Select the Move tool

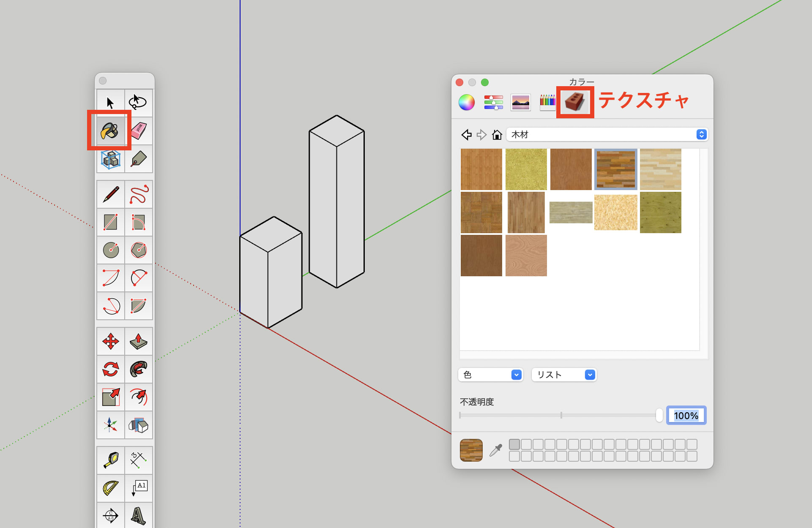click(111, 341)
